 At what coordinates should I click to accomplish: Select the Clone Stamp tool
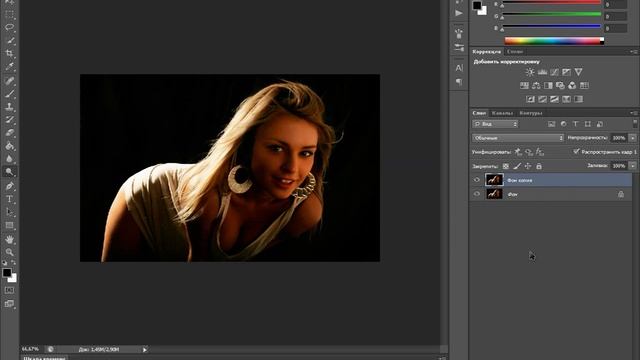point(9,107)
